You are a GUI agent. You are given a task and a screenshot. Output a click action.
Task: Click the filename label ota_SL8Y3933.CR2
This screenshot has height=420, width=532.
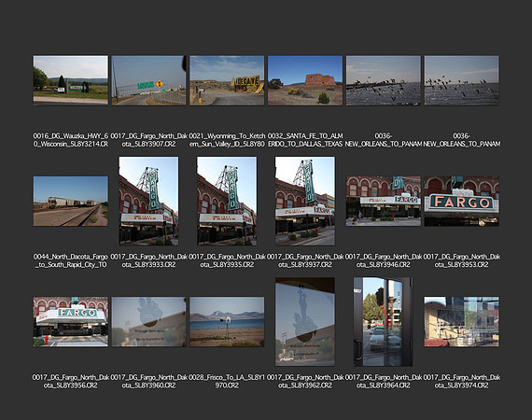tap(148, 265)
